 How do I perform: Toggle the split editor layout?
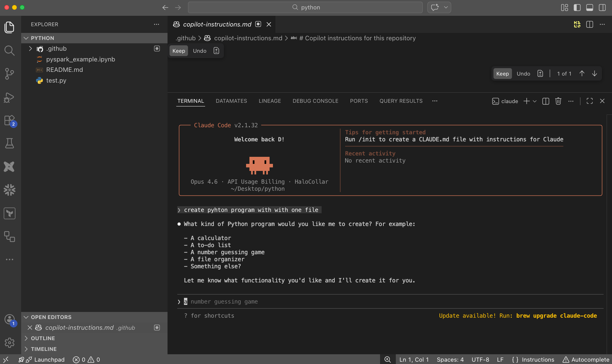point(590,24)
